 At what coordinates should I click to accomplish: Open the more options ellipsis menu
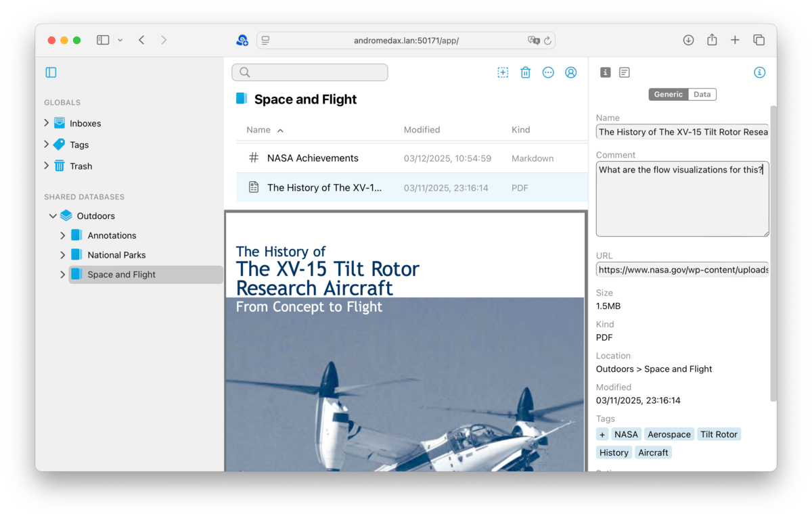(548, 72)
